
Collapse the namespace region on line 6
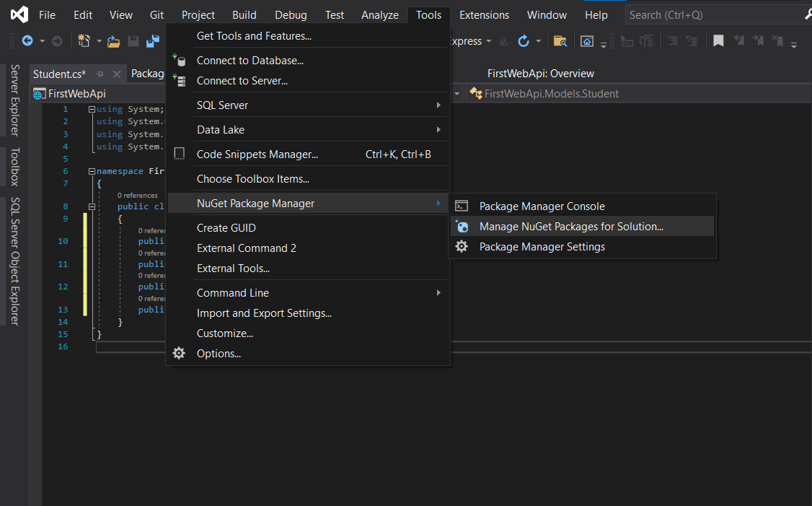tap(92, 170)
